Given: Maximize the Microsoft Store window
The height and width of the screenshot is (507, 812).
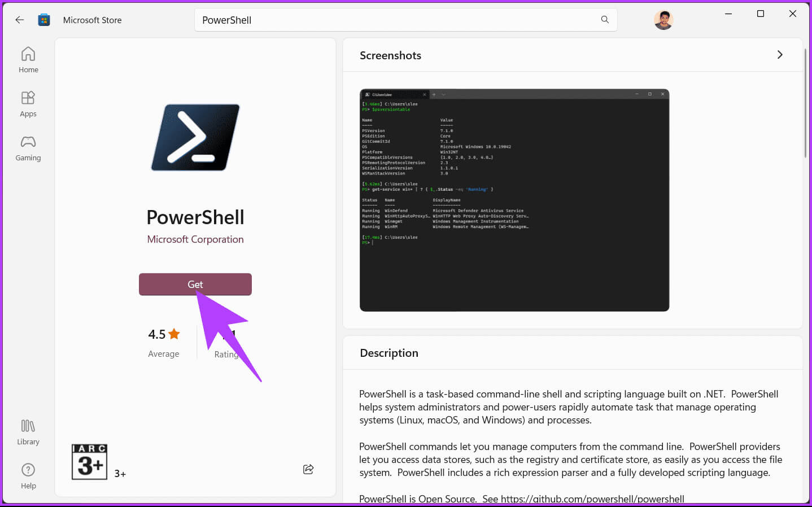Looking at the screenshot, I should tap(761, 14).
